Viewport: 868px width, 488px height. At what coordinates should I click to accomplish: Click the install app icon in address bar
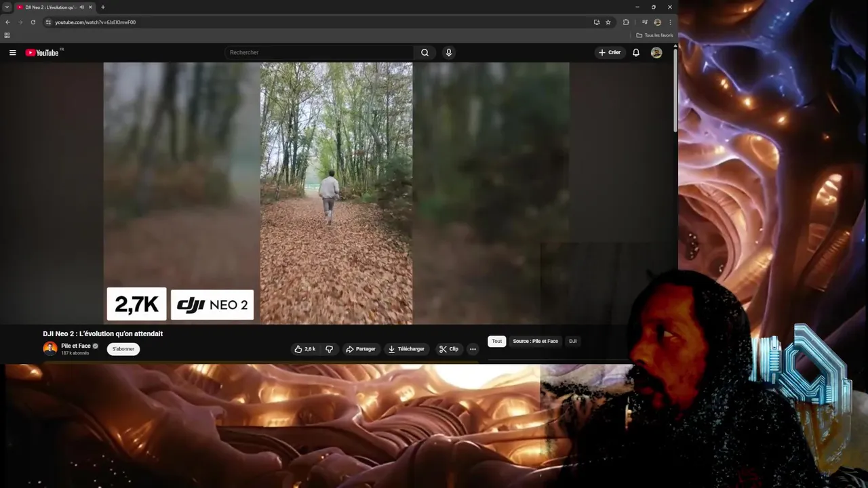click(x=597, y=22)
